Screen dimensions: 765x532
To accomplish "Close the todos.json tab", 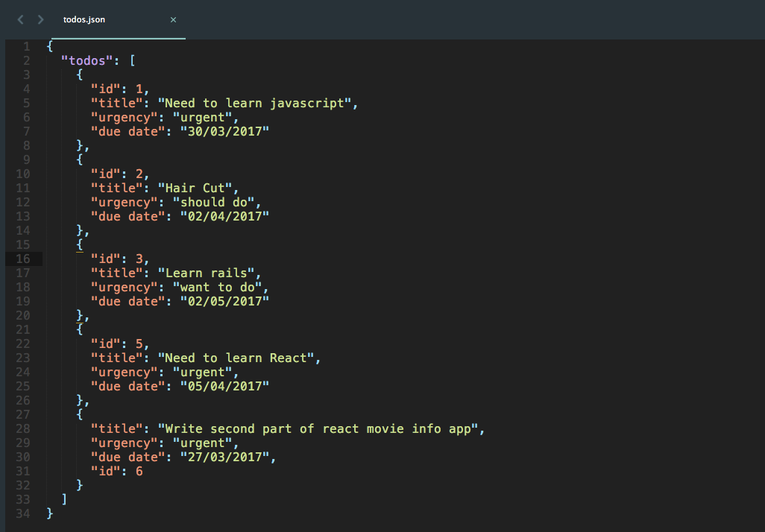I will click(173, 20).
